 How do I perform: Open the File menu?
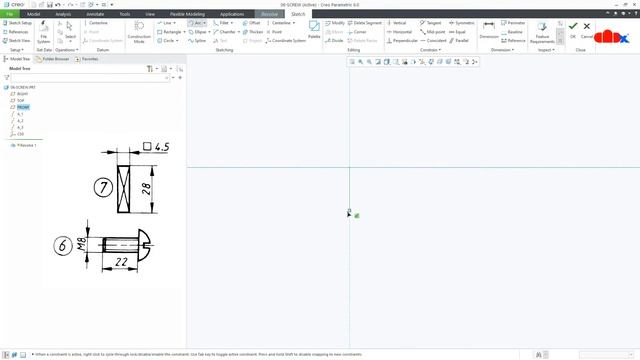(x=9, y=14)
